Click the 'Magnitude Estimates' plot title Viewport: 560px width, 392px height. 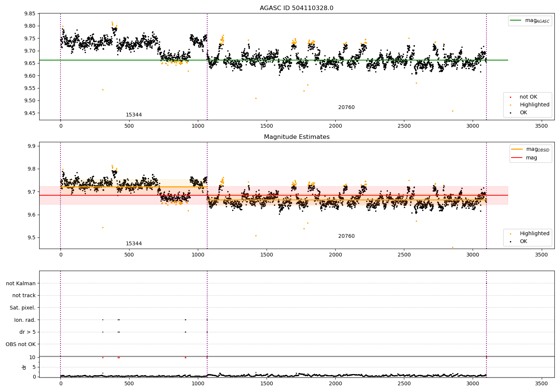pos(296,137)
